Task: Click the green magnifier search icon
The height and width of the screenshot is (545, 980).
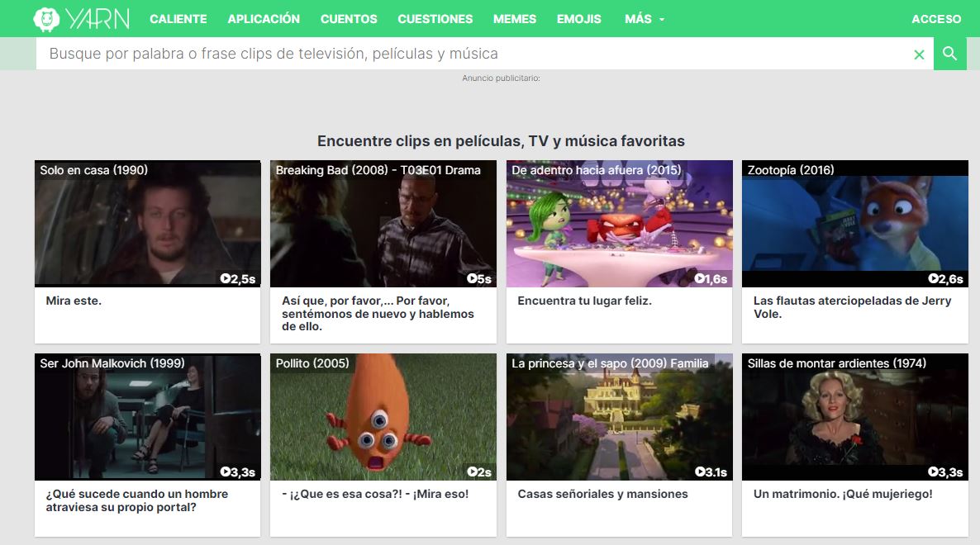Action: (949, 54)
